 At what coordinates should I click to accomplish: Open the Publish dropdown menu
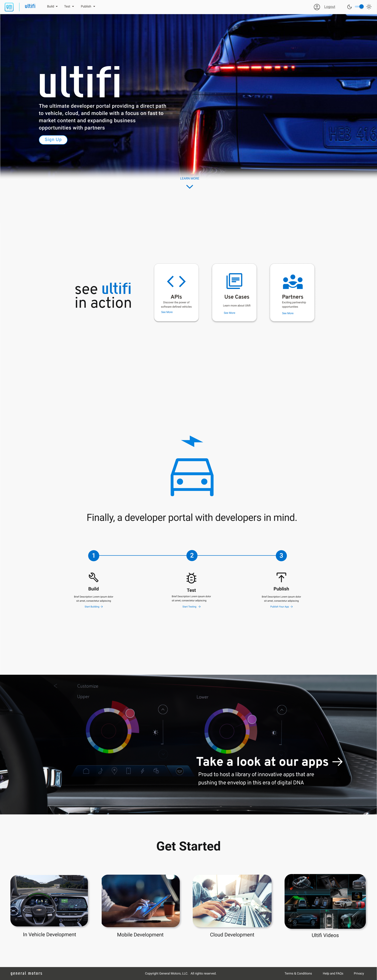(88, 6)
